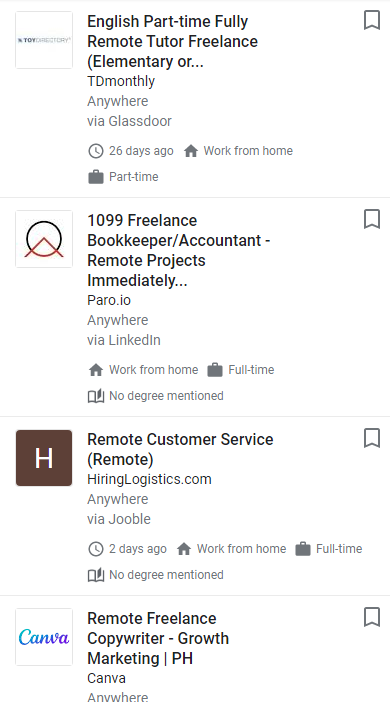Save the 1099 Freelance Bookkeeper job
Image resolution: width=390 pixels, height=702 pixels.
372,219
